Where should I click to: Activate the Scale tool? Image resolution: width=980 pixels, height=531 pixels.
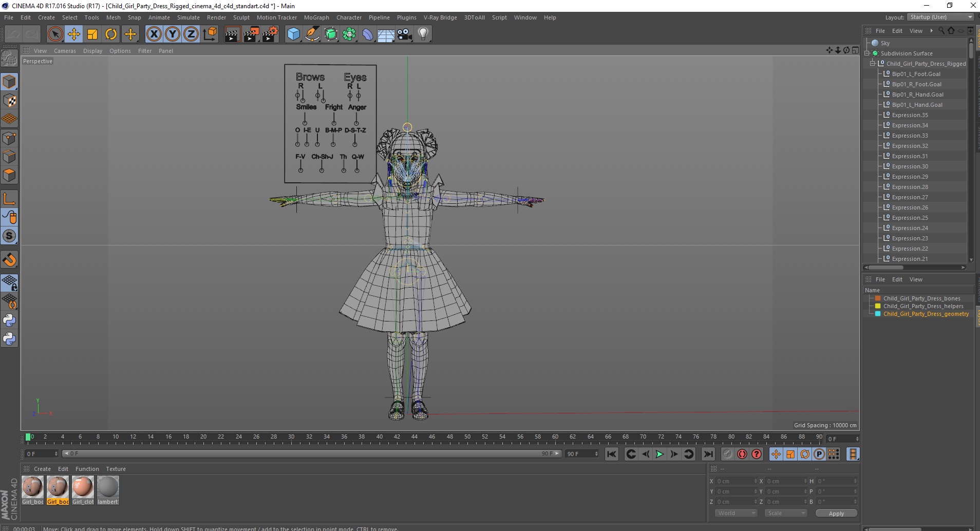coord(92,34)
